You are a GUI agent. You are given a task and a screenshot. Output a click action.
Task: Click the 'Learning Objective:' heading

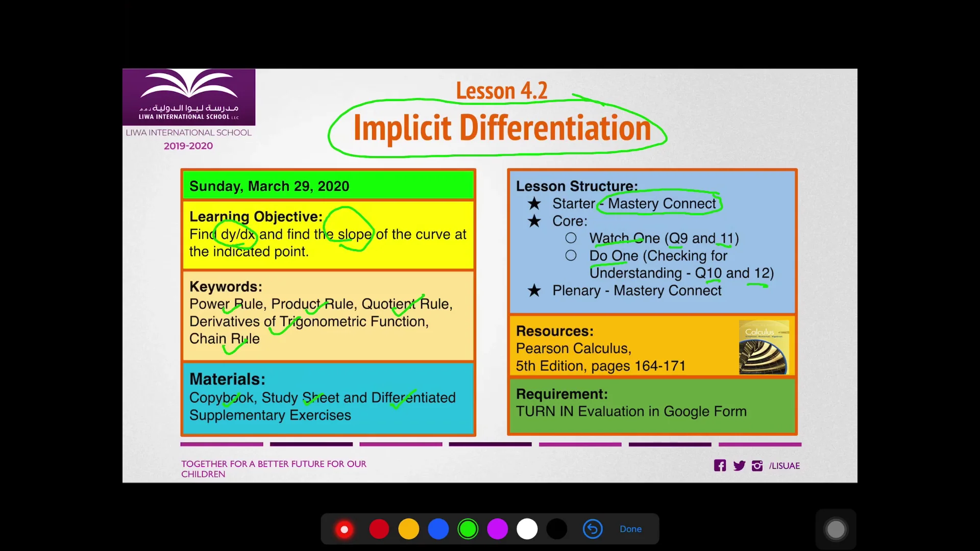256,216
